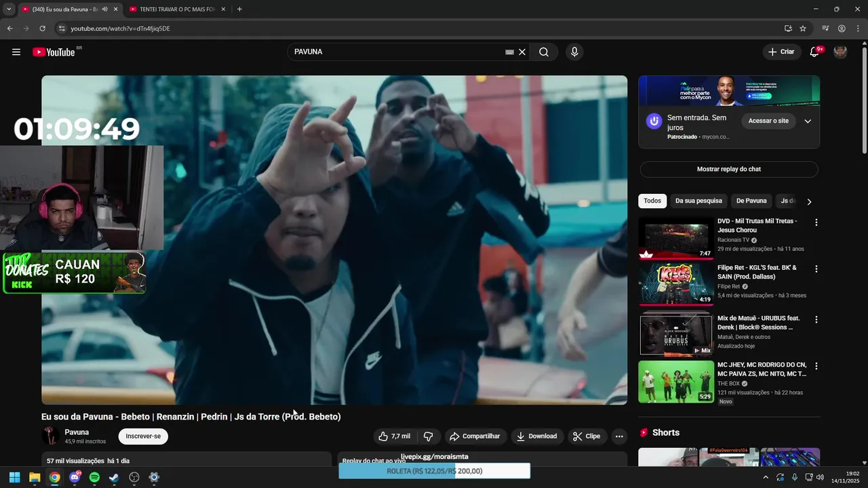This screenshot has width=868, height=488.
Task: Open options for Mix de Matuê
Action: click(x=816, y=319)
